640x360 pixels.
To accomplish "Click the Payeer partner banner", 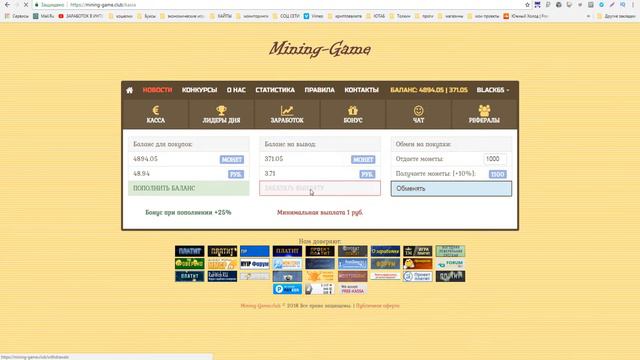I will (x=287, y=289).
